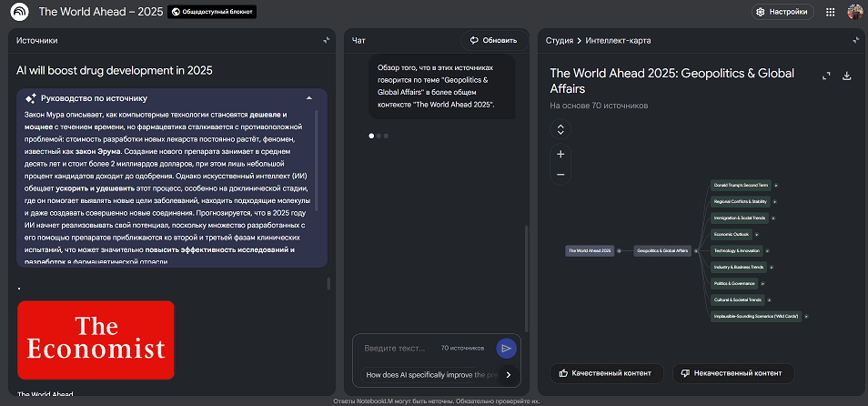The width and height of the screenshot is (868, 406).
Task: Rate mind map as bad content
Action: pyautogui.click(x=733, y=373)
